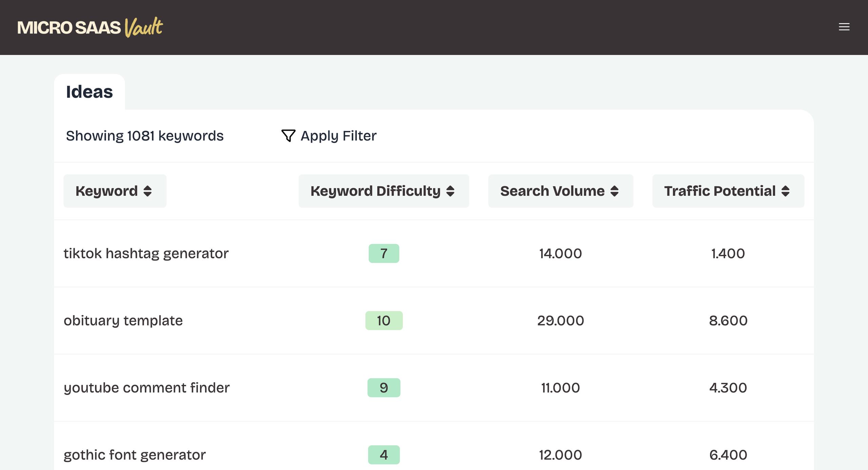Screen dimensions: 868x470
Task: Click the difficulty badge showing 10
Action: [x=384, y=321]
